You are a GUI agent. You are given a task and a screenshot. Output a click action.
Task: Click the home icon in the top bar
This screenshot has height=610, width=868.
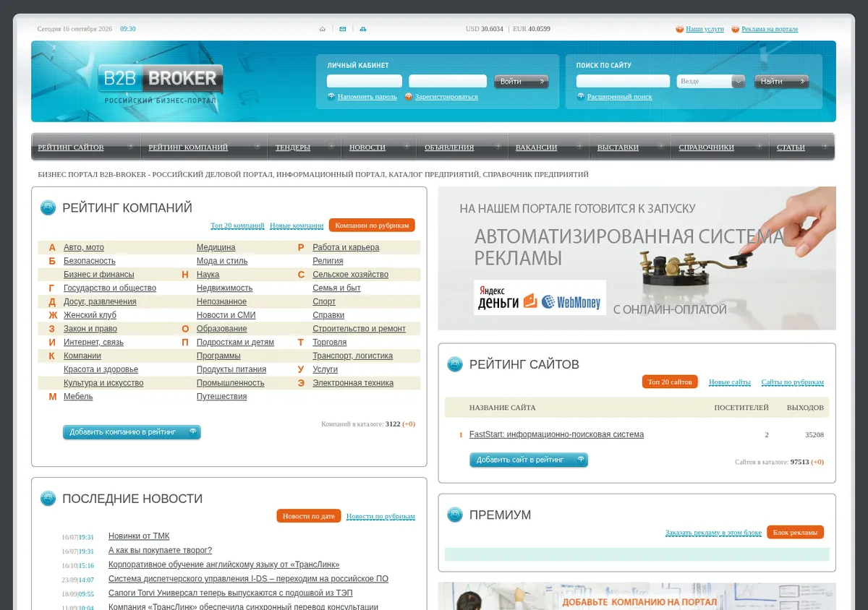(x=323, y=30)
